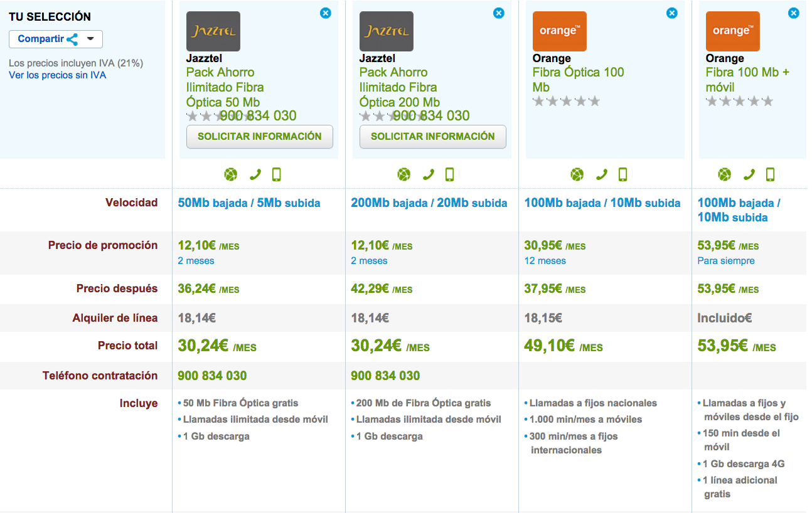
Task: Click the 18,15€ line rental value
Action: pyautogui.click(x=543, y=318)
